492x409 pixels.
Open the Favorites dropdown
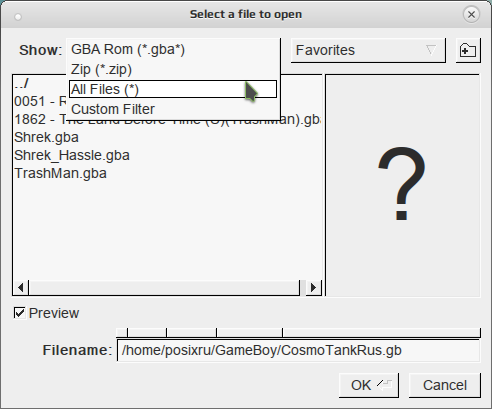[x=368, y=50]
